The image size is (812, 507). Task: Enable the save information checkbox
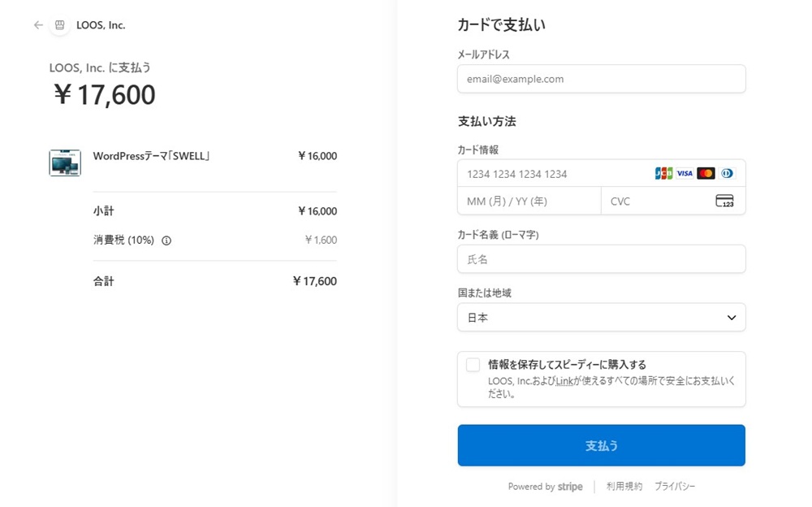pyautogui.click(x=473, y=365)
